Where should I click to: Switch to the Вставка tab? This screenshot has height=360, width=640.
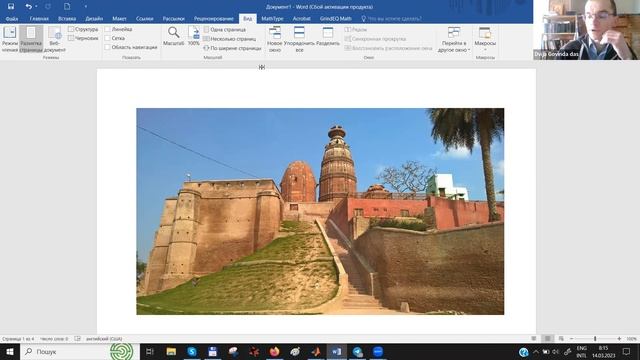click(67, 18)
